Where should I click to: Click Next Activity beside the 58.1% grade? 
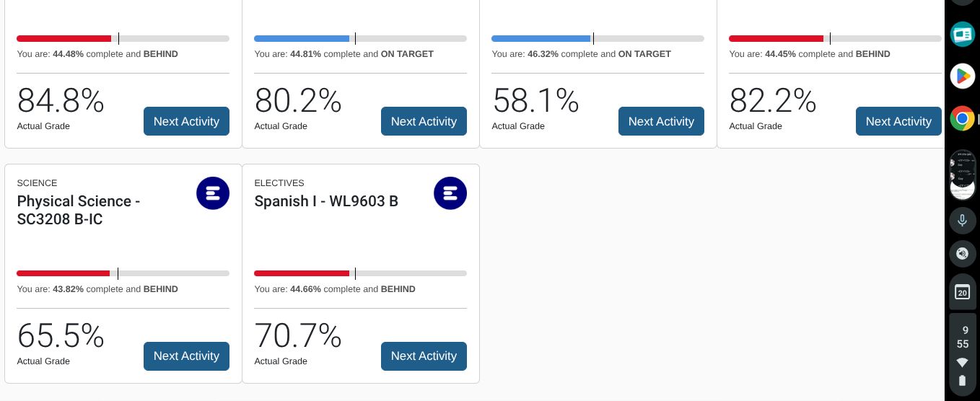[x=661, y=121]
